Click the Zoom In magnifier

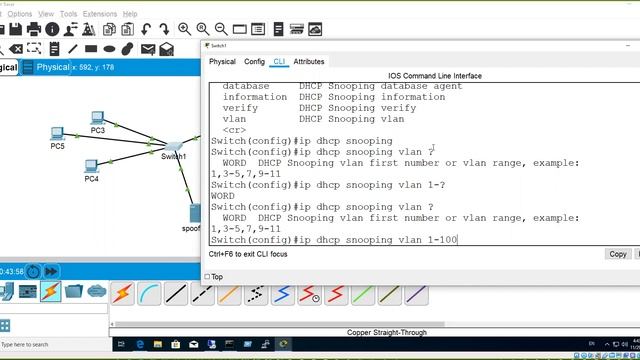point(184,29)
